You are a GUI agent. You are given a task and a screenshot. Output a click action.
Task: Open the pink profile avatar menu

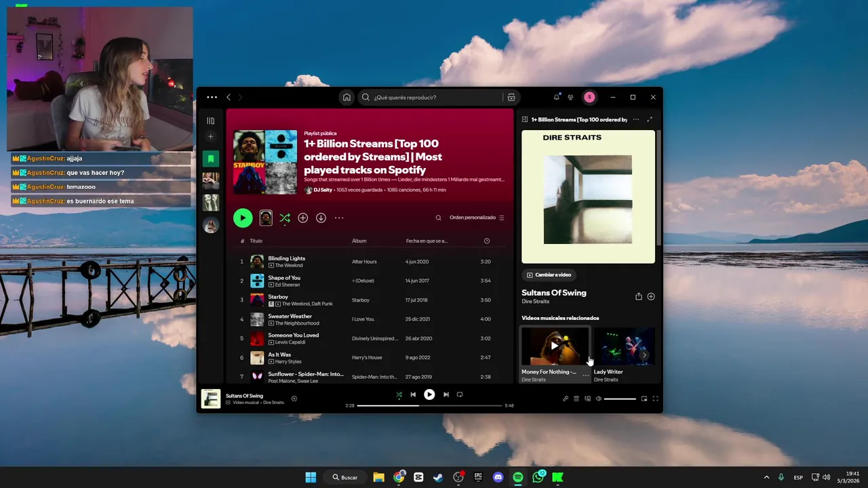click(x=589, y=97)
